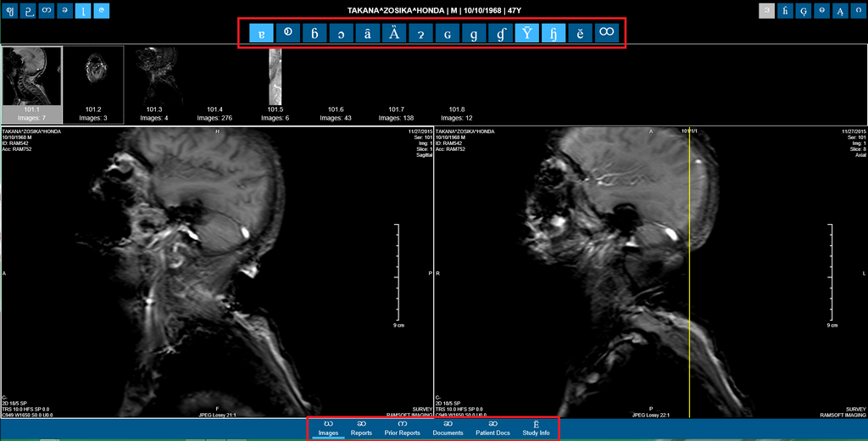
Task: Toggle the highlighted Ȳ button in the center toolbar
Action: pyautogui.click(x=526, y=33)
